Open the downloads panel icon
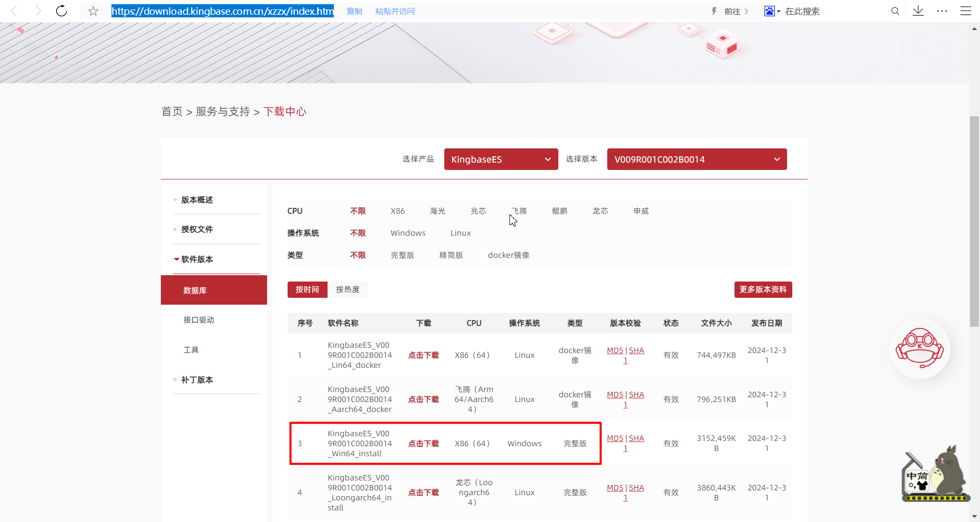This screenshot has height=522, width=980. click(918, 11)
